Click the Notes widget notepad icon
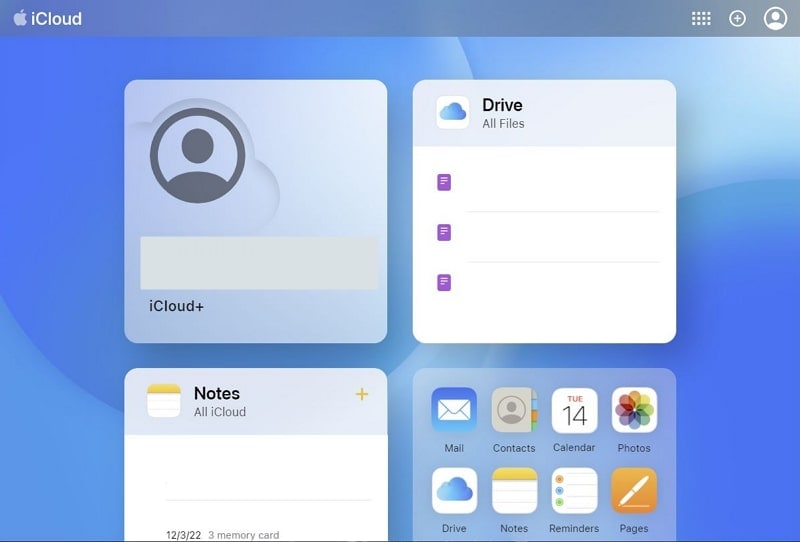The width and height of the screenshot is (800, 542). [164, 401]
